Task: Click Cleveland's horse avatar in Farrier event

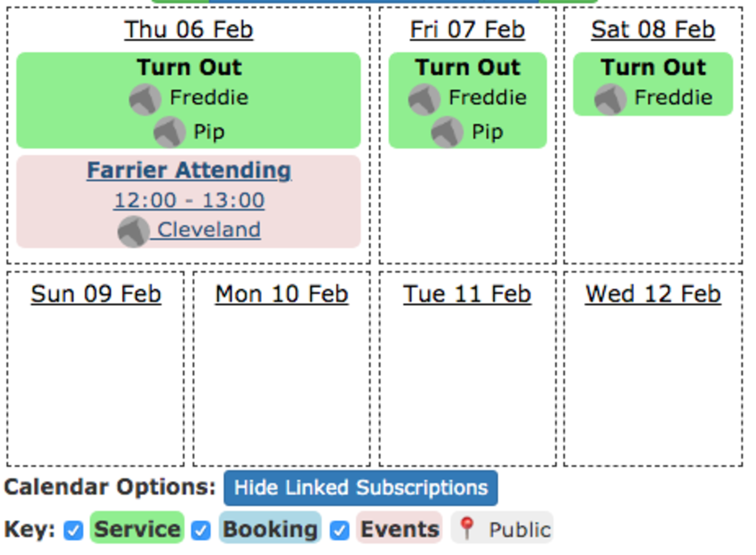Action: point(134,232)
